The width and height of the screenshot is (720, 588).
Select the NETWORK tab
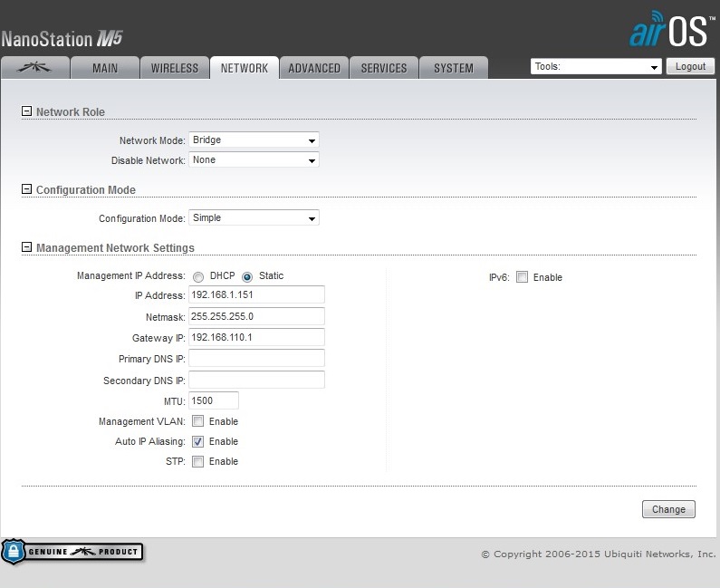point(245,68)
